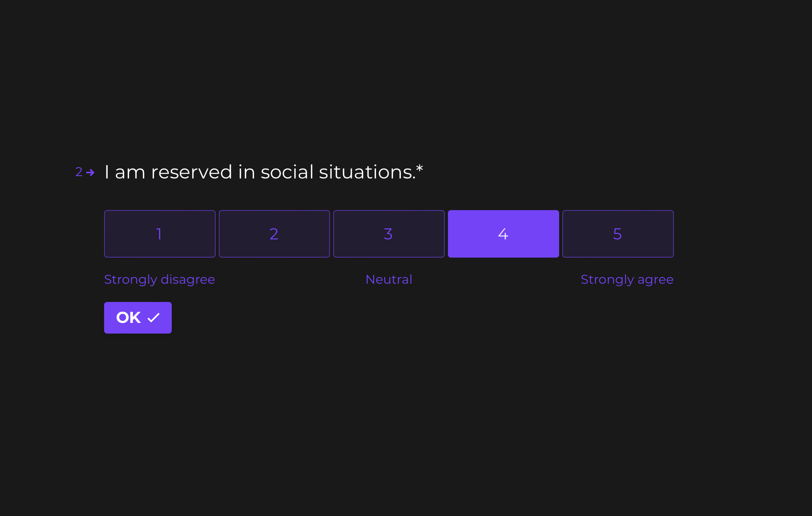Viewport: 812px width, 516px height.
Task: Click the Strongly disagree label
Action: [159, 279]
